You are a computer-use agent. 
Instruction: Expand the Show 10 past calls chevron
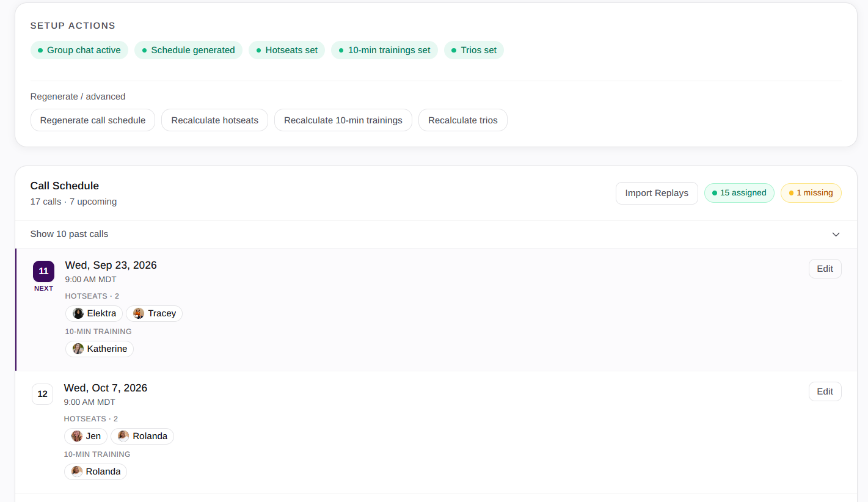836,235
